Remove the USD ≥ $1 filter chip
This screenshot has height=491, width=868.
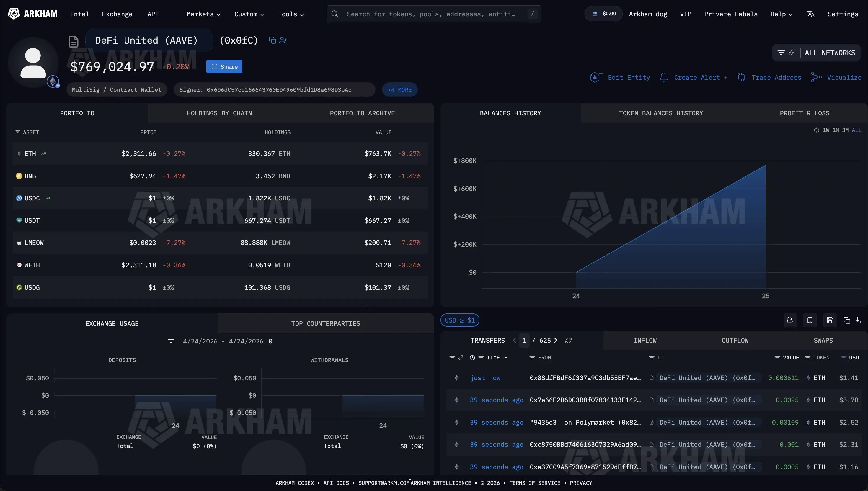tap(459, 320)
